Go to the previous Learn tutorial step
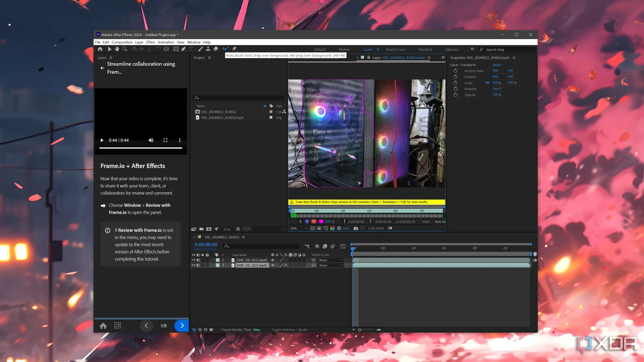 point(146,326)
